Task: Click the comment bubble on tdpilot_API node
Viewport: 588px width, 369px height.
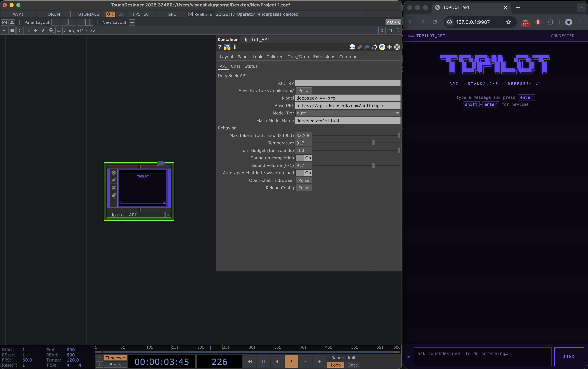Action: (161, 163)
